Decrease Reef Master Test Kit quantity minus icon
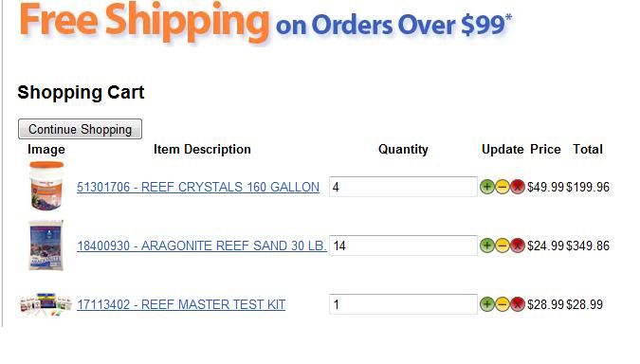 [502, 304]
